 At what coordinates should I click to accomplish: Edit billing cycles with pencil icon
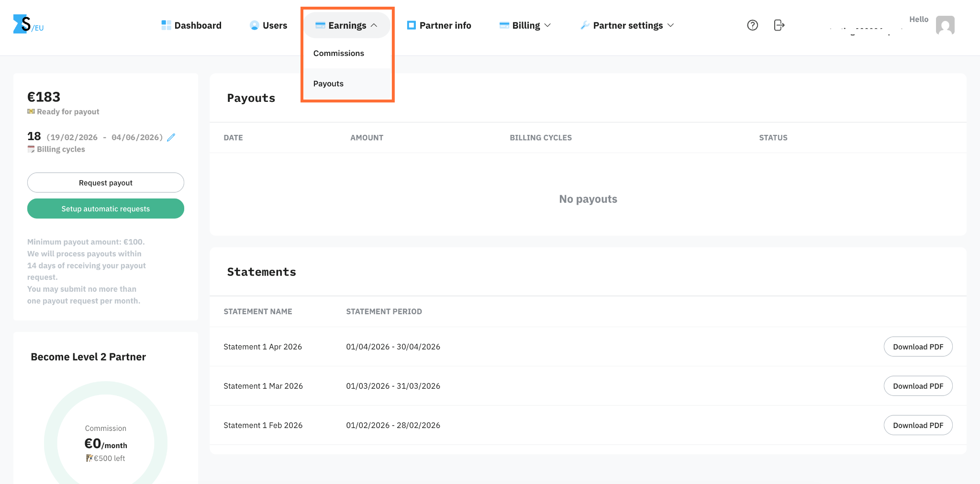point(171,137)
